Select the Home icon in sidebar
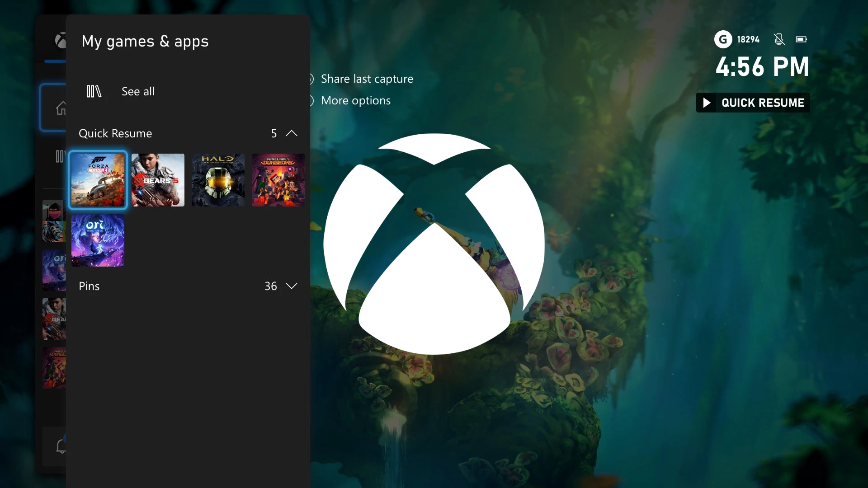The image size is (868, 488). point(61,108)
